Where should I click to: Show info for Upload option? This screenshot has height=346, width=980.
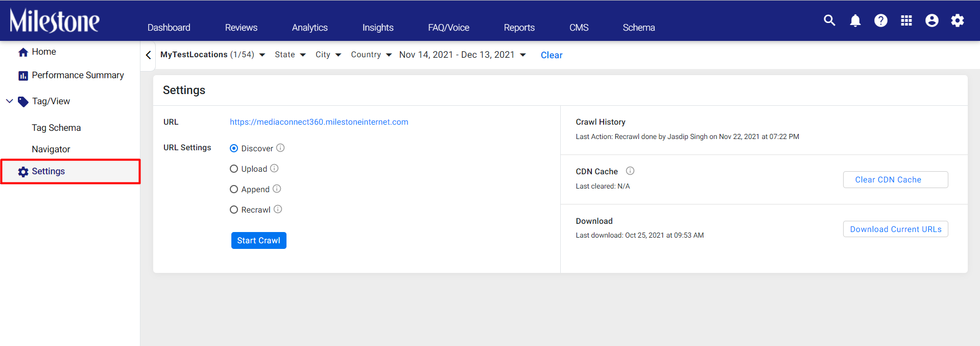coord(274,168)
